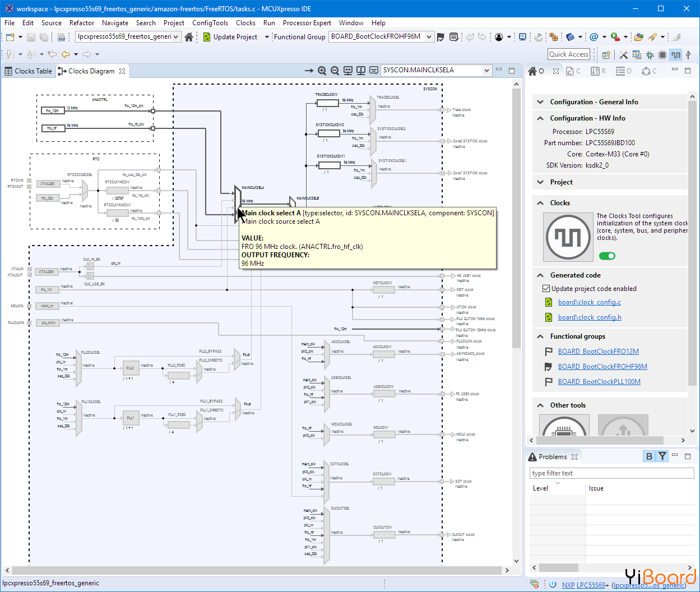700x592 pixels.
Task: Click the zoom in magnifier icon
Action: 322,71
